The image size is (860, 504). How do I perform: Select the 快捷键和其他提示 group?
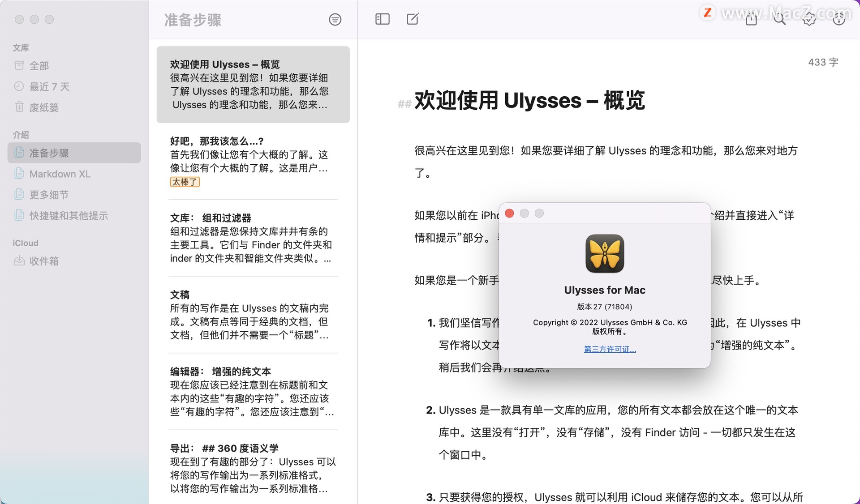(x=74, y=215)
